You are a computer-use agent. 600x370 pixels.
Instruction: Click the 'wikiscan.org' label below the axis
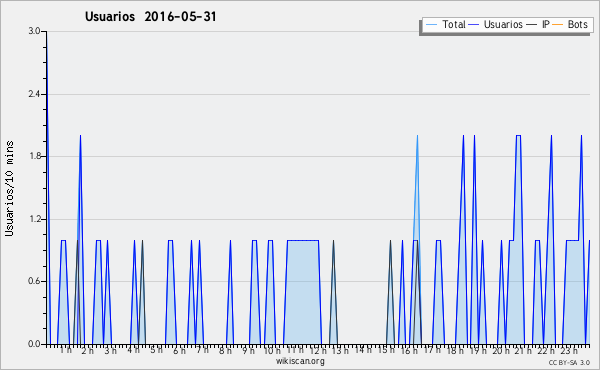pyautogui.click(x=300, y=361)
